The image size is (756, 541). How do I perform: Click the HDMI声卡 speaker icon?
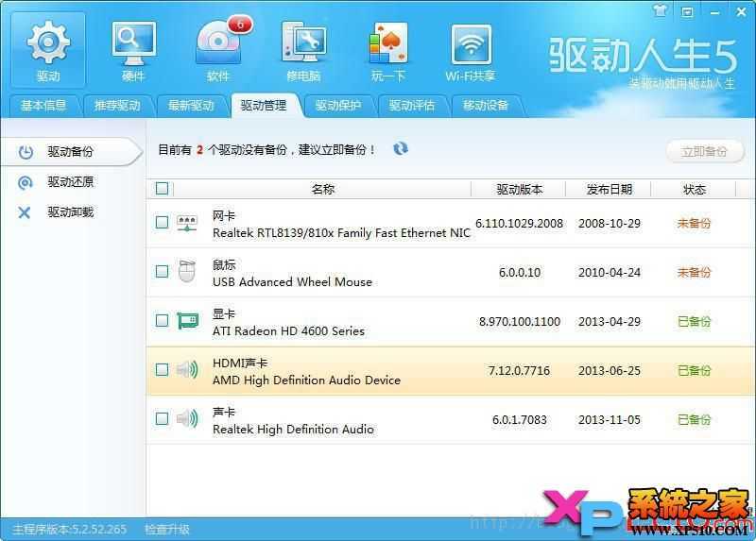pos(187,369)
